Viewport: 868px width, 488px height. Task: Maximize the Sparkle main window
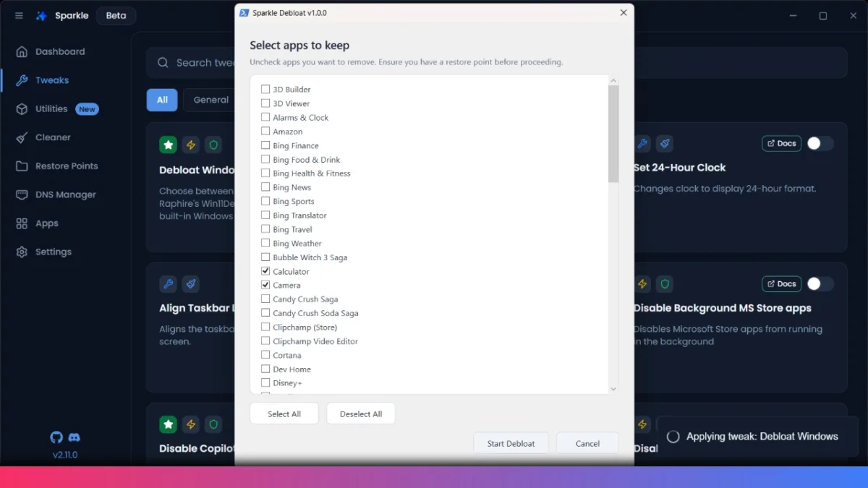823,16
